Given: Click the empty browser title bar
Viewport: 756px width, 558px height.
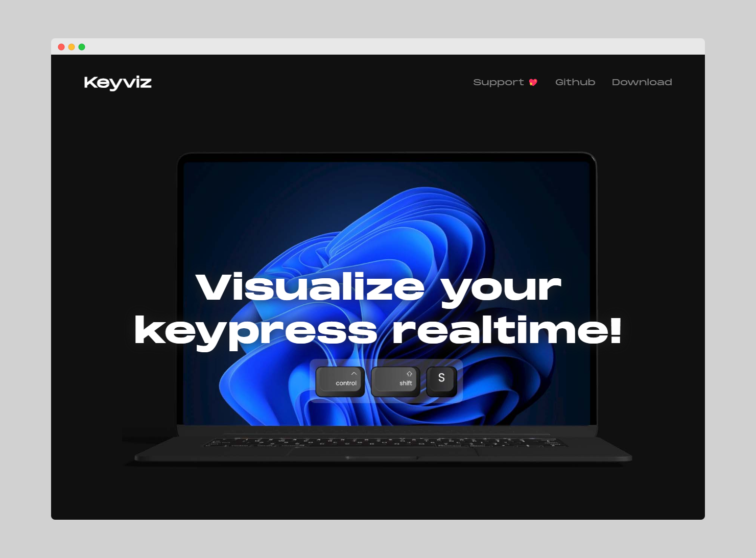Looking at the screenshot, I should click(378, 47).
